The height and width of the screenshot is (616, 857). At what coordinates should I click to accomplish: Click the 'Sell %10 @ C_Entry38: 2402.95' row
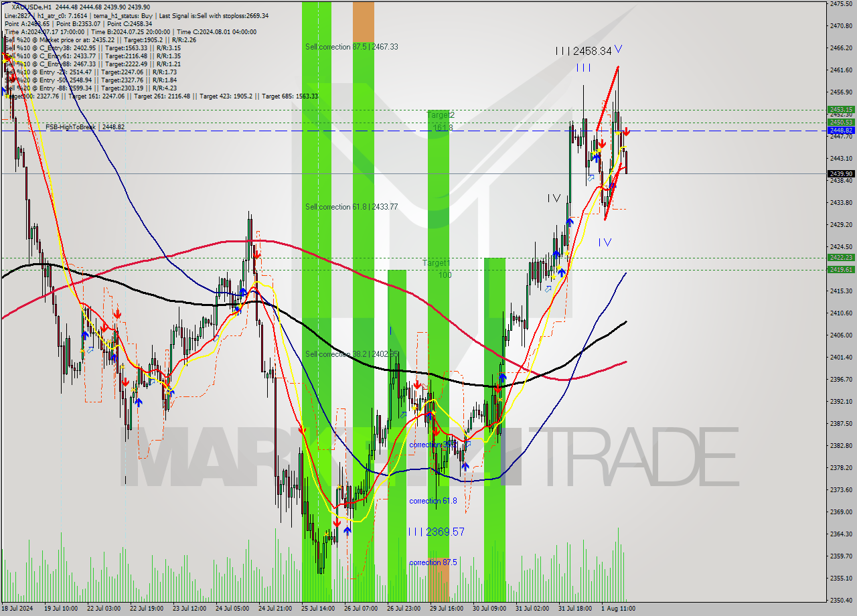pos(92,48)
